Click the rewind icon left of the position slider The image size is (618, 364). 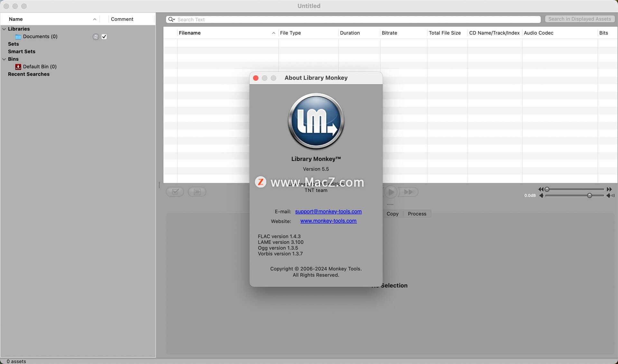point(541,189)
